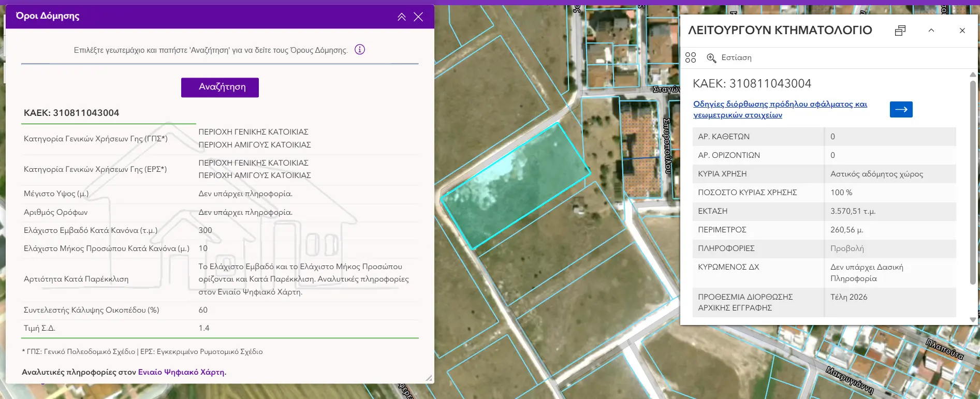Click the Εστίαση magnifier zoom icon
This screenshot has width=980, height=399.
point(712,58)
